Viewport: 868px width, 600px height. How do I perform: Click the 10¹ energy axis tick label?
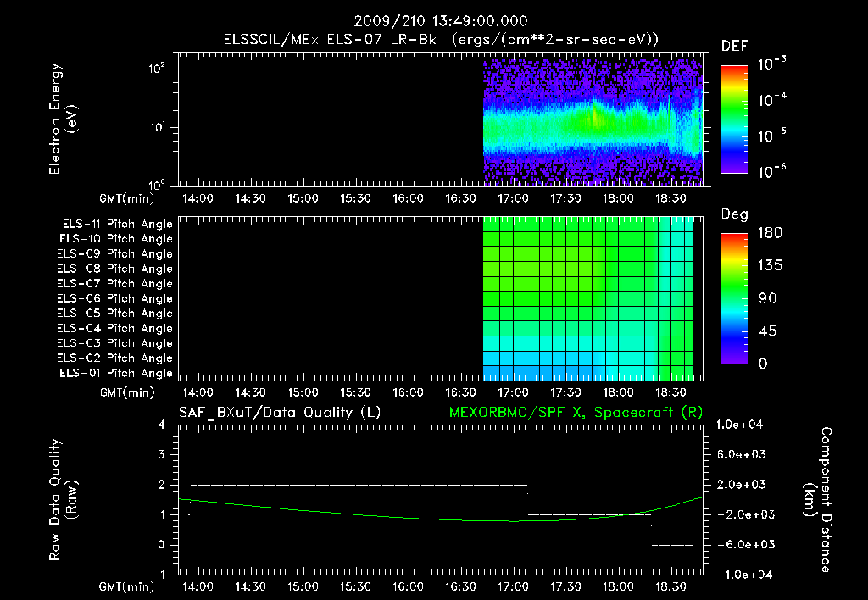click(157, 127)
